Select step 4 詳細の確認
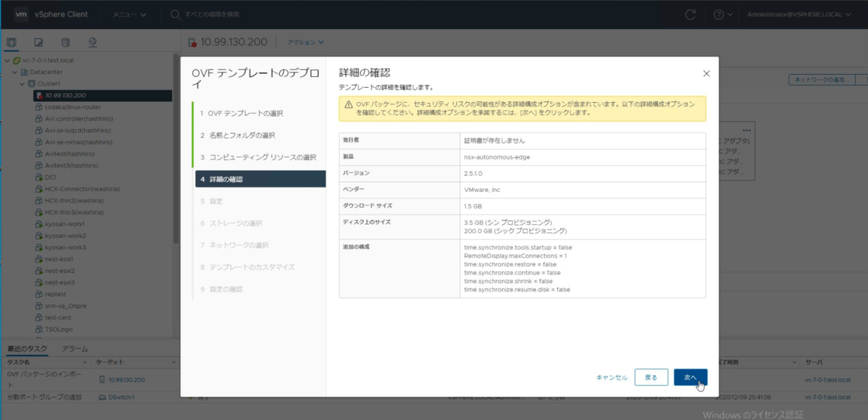This screenshot has width=868, height=420. click(x=260, y=179)
